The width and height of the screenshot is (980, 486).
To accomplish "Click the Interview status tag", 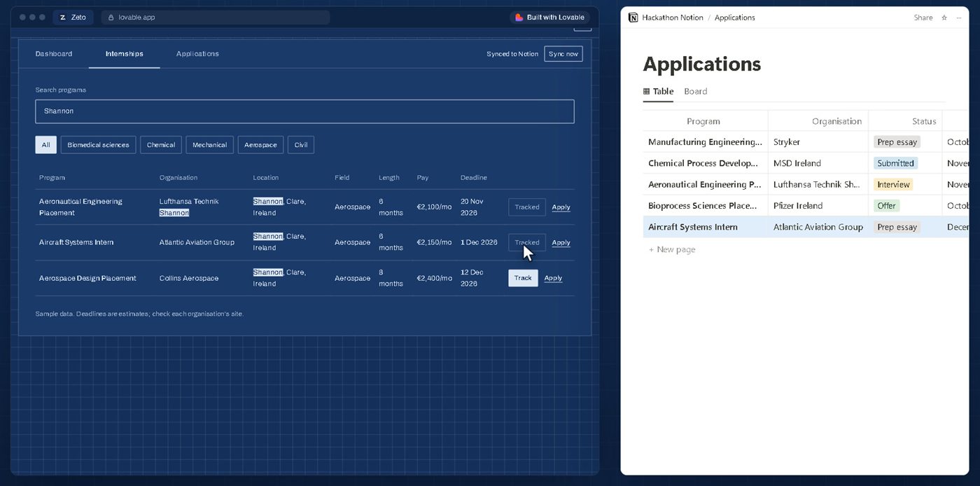I will point(893,185).
